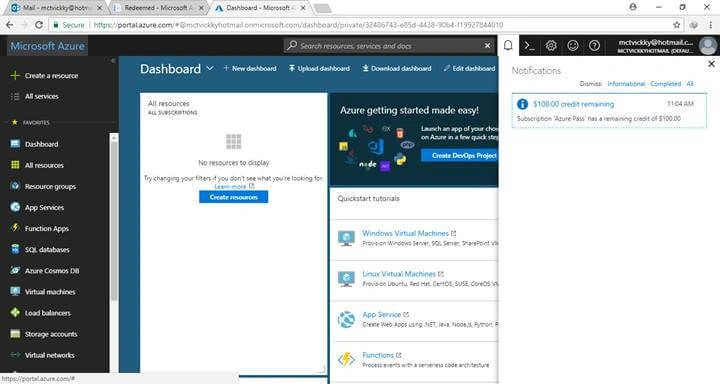
Task: Focus the Search resources, services and docs field
Action: pyautogui.click(x=389, y=46)
